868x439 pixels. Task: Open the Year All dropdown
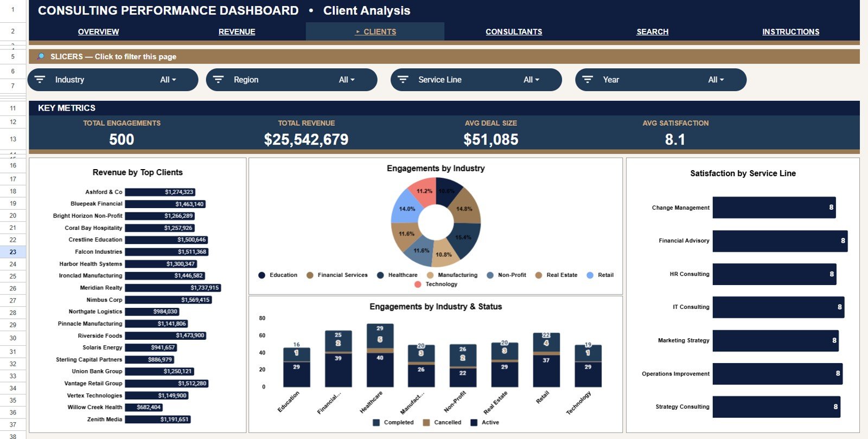point(716,80)
